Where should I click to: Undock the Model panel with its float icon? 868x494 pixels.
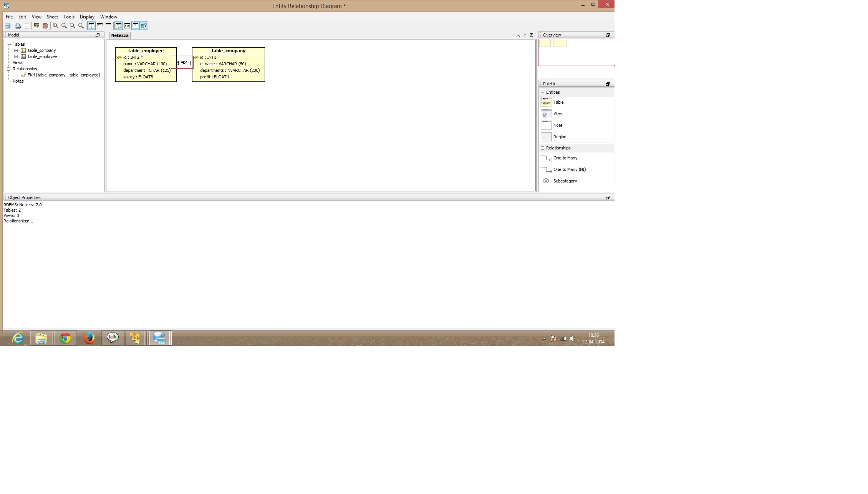pyautogui.click(x=98, y=35)
